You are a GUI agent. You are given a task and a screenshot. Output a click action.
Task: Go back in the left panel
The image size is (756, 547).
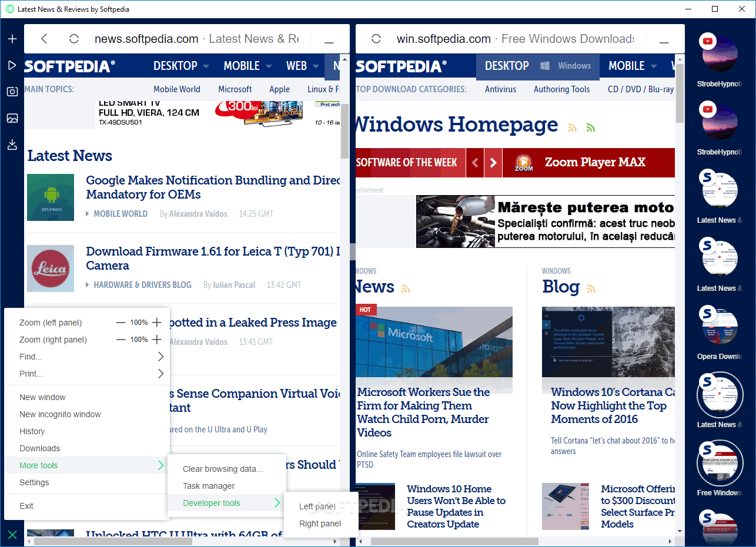[x=44, y=39]
